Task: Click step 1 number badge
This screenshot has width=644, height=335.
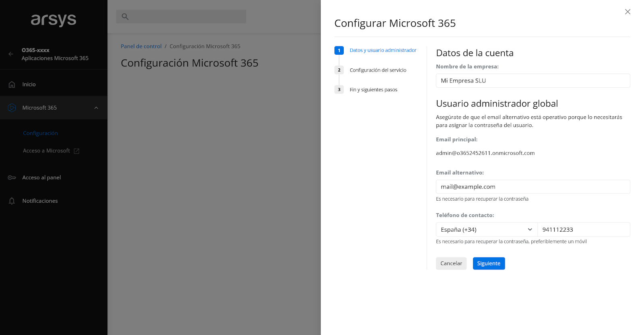Action: click(339, 50)
